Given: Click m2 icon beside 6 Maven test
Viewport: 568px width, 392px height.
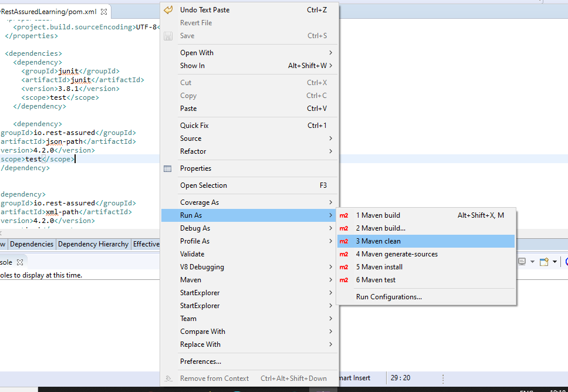Looking at the screenshot, I should pos(344,280).
